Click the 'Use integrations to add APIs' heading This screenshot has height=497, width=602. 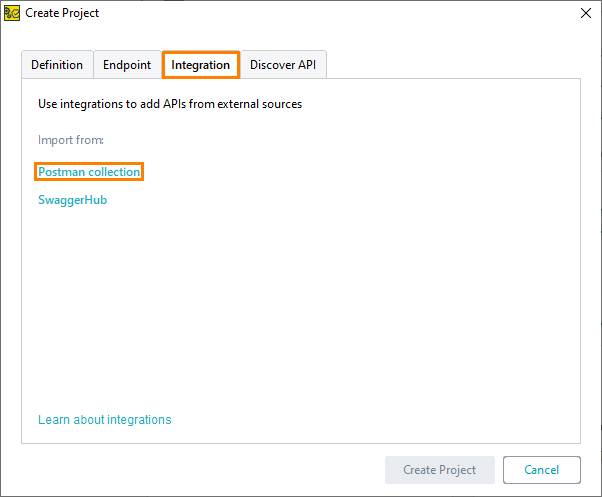(170, 104)
